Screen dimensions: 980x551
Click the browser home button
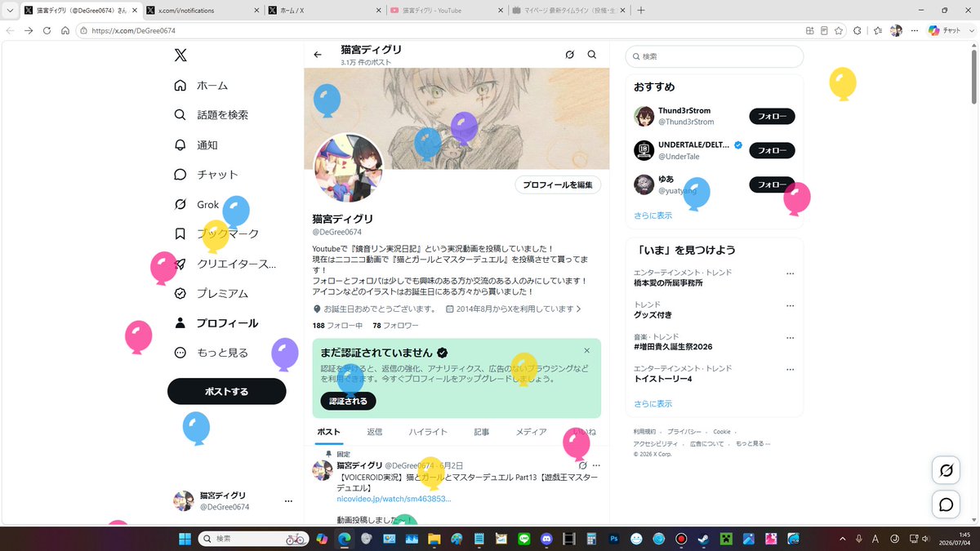pos(65,30)
